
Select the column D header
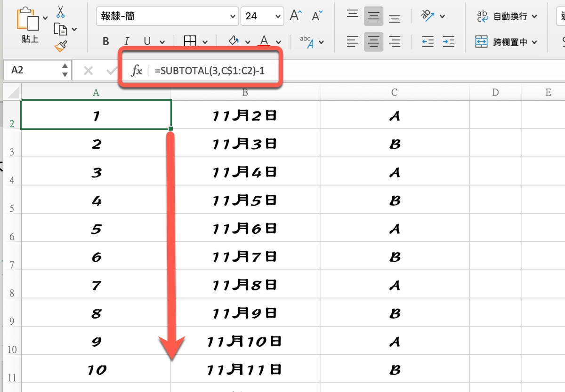[x=495, y=92]
